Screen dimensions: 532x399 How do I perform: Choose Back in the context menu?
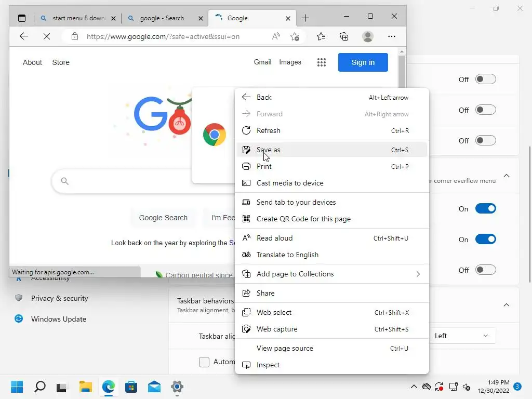(332, 97)
